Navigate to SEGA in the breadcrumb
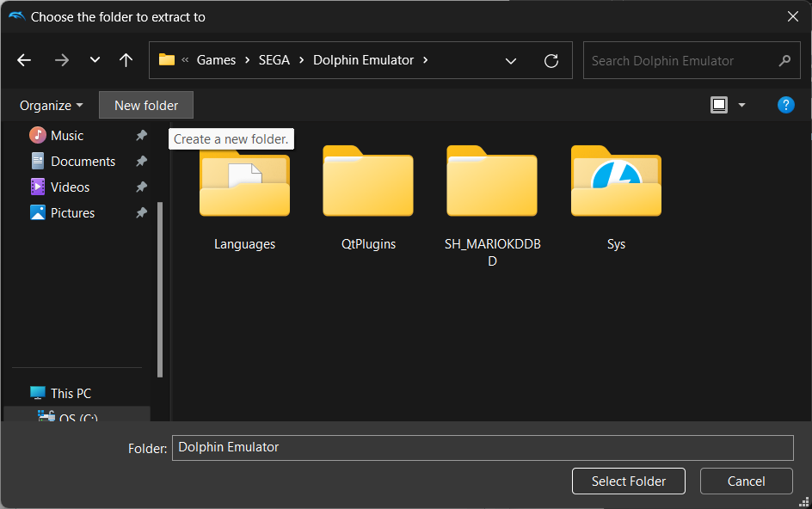This screenshot has height=509, width=812. [274, 60]
